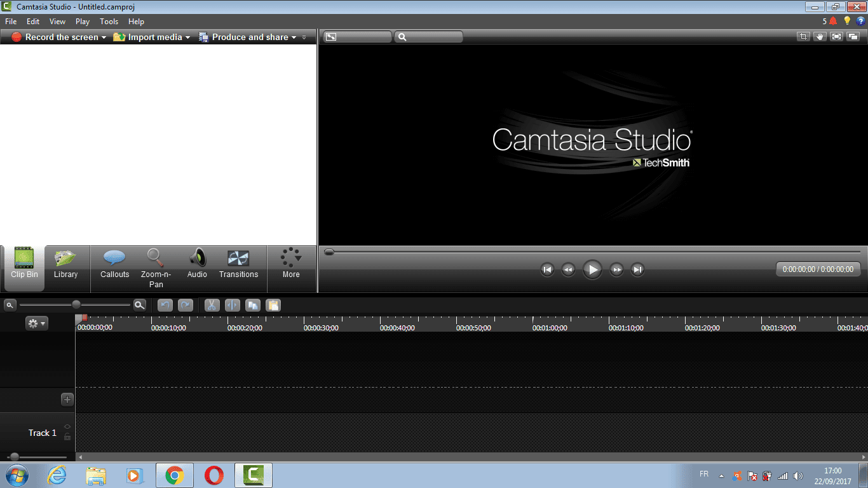The height and width of the screenshot is (488, 868).
Task: Click the preview playback scrubber handle
Action: [x=329, y=252]
